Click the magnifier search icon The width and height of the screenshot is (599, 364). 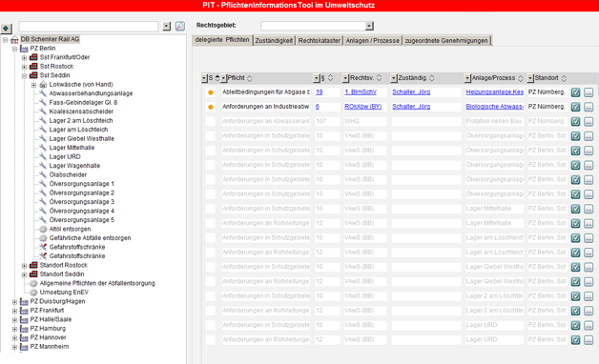(x=180, y=26)
